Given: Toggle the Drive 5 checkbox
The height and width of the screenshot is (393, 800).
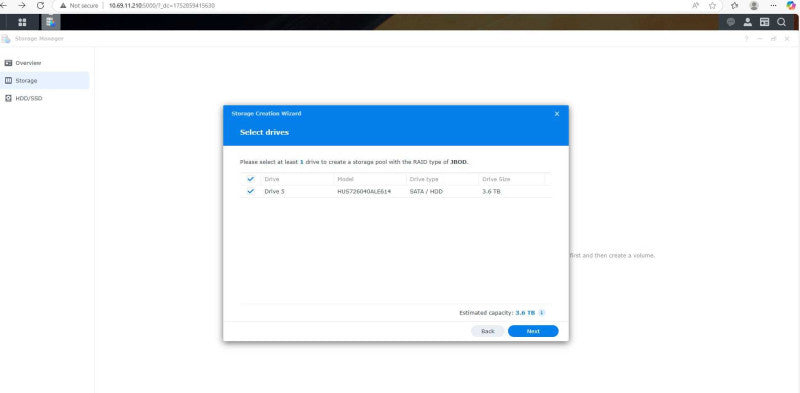Looking at the screenshot, I should (251, 191).
